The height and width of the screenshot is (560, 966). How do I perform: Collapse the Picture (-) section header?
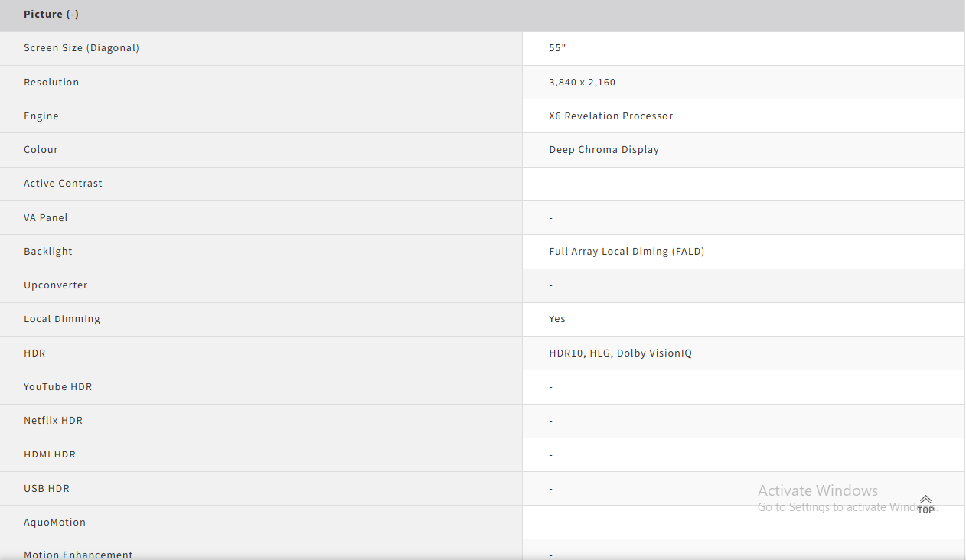point(51,15)
